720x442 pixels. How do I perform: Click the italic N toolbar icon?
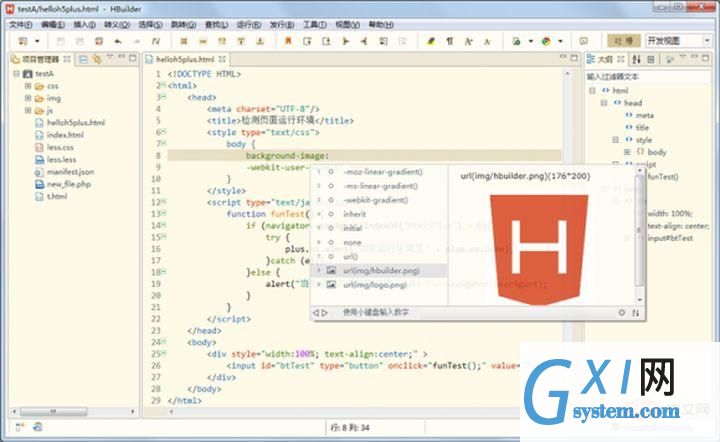click(x=156, y=41)
